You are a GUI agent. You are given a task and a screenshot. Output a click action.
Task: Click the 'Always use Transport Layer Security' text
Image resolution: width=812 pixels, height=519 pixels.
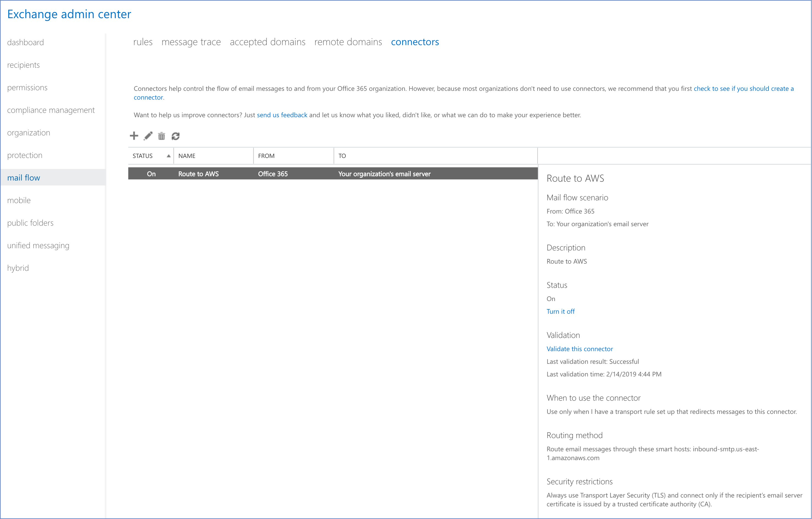(x=674, y=500)
